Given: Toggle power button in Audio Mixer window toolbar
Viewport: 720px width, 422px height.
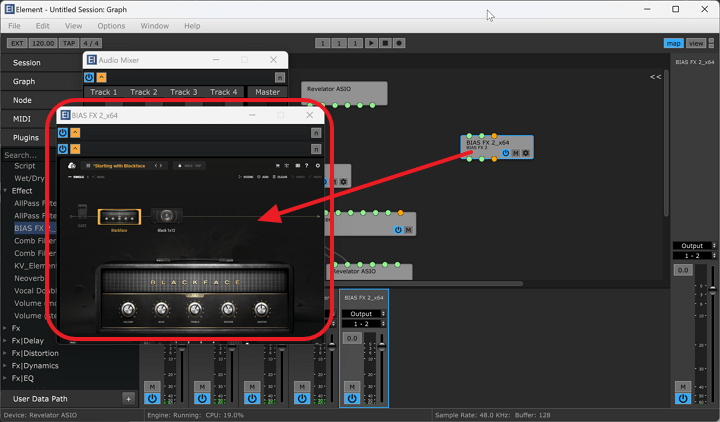Looking at the screenshot, I should coord(89,78).
